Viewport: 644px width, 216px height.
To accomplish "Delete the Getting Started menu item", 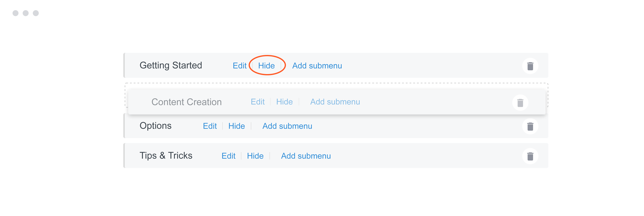I will click(530, 66).
